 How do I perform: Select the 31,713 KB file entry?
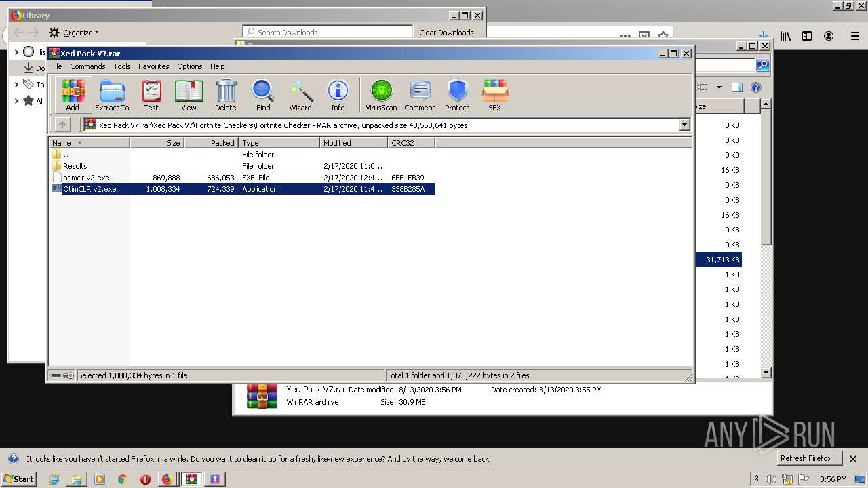(x=718, y=260)
